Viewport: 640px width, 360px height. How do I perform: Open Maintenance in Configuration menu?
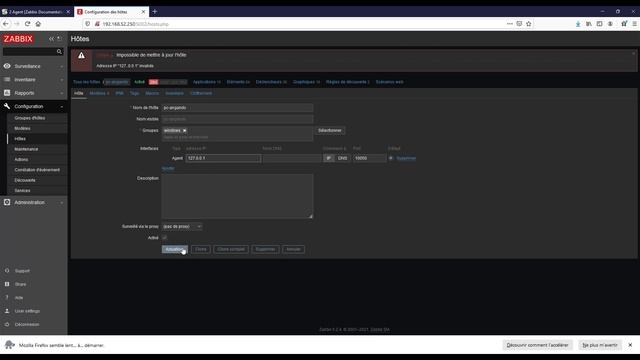point(26,149)
